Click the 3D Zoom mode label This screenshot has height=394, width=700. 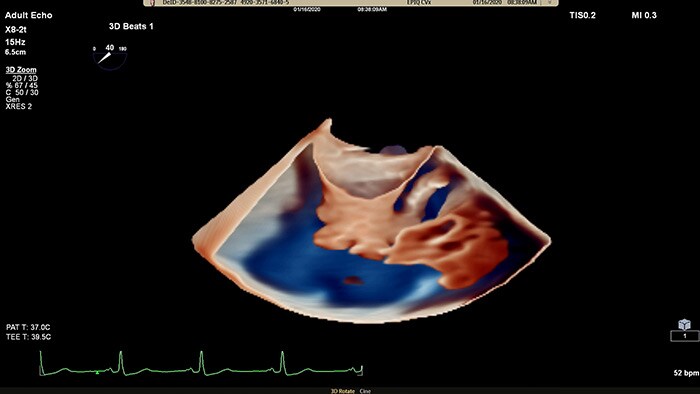21,70
